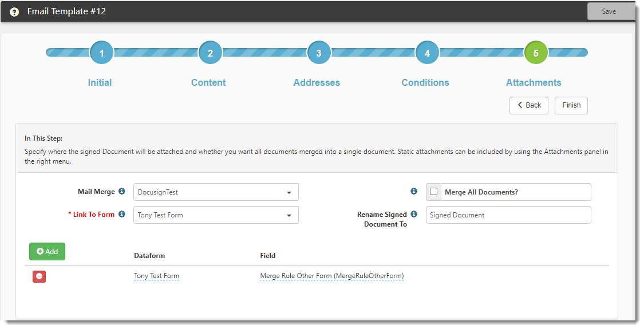Open the Link To Form dropdown
Image resolution: width=644 pixels, height=329 pixels.
216,215
